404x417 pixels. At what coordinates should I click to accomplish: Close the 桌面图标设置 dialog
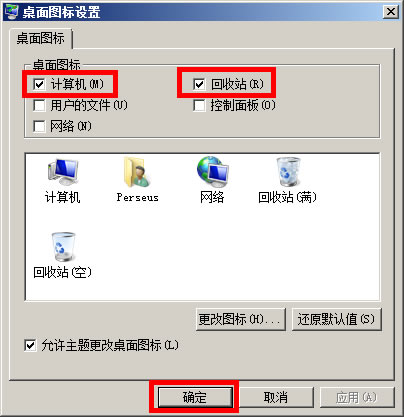(390, 12)
